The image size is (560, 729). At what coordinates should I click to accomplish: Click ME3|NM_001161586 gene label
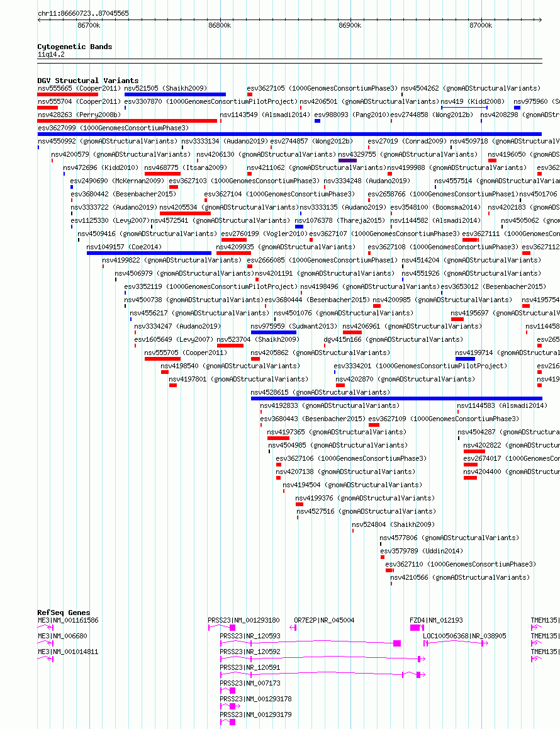coord(68,621)
